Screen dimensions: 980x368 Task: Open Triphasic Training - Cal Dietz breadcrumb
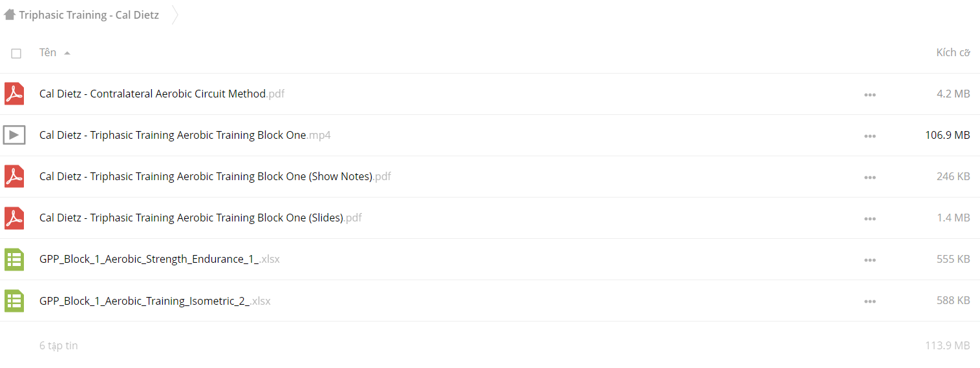point(89,15)
